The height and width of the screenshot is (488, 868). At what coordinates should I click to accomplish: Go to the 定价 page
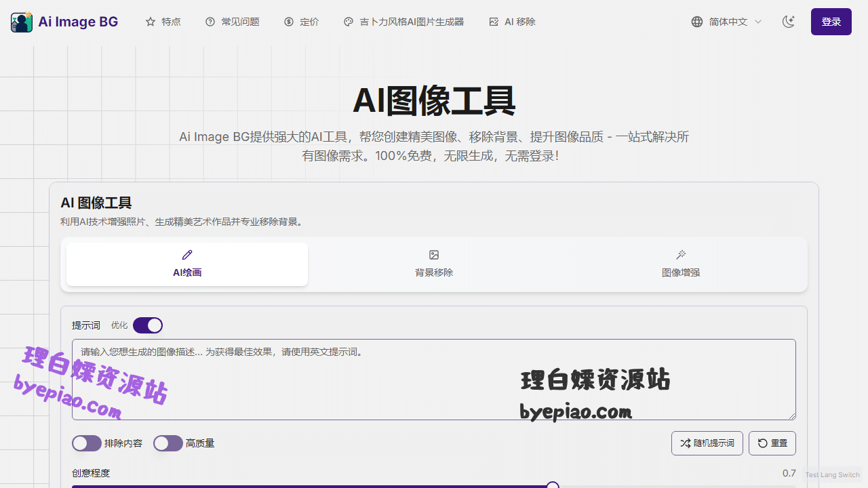(301, 22)
